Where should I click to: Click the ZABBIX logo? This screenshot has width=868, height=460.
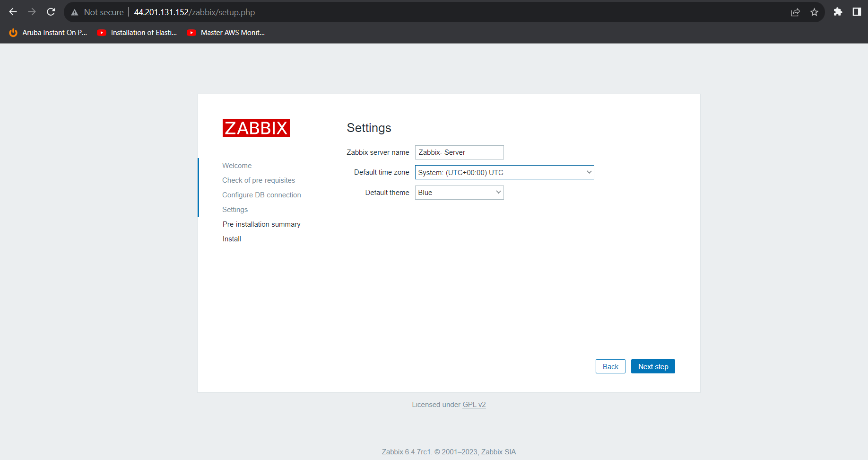point(256,128)
